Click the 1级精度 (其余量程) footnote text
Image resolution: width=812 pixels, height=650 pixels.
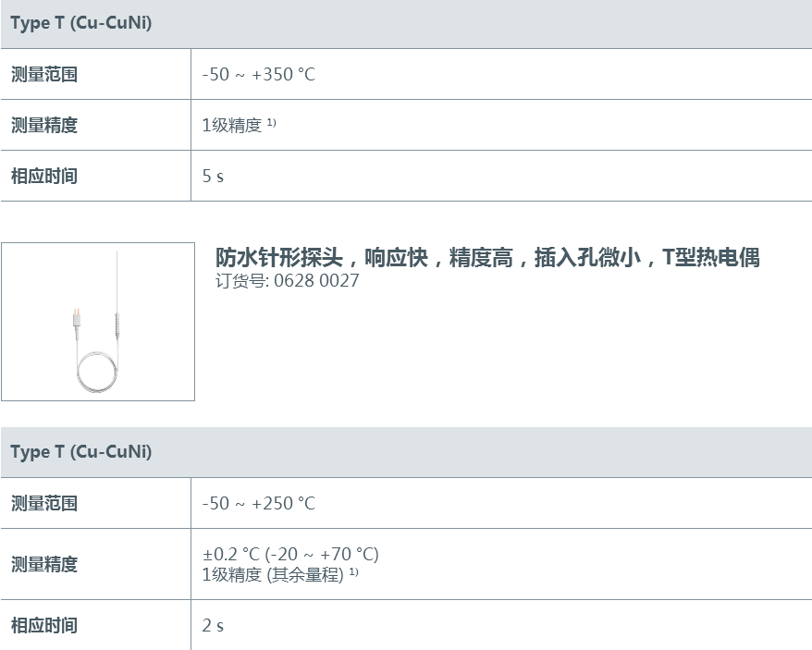pyautogui.click(x=279, y=574)
